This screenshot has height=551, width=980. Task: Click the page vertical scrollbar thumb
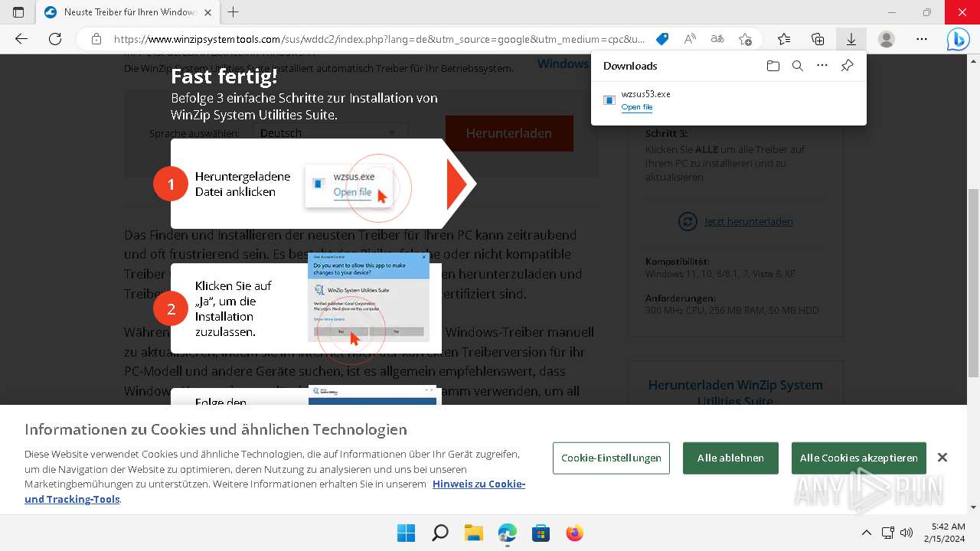tap(973, 283)
